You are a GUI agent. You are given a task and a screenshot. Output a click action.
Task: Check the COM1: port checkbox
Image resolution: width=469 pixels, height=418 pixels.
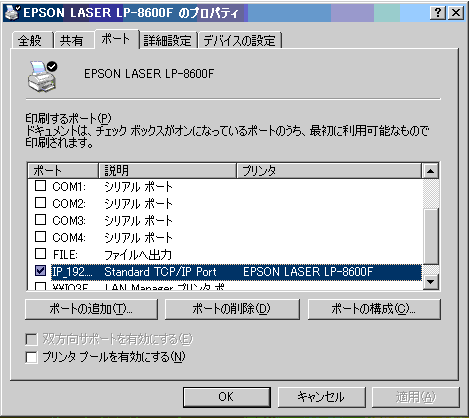[40, 185]
